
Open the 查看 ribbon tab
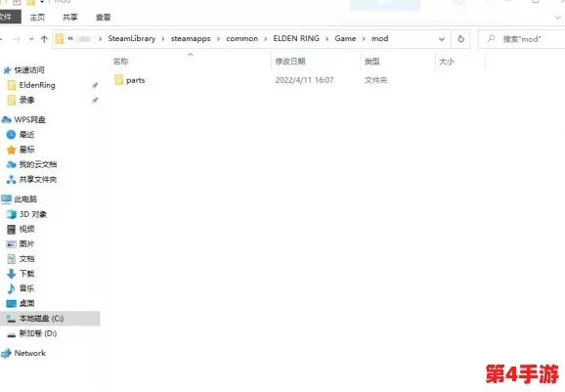(103, 18)
